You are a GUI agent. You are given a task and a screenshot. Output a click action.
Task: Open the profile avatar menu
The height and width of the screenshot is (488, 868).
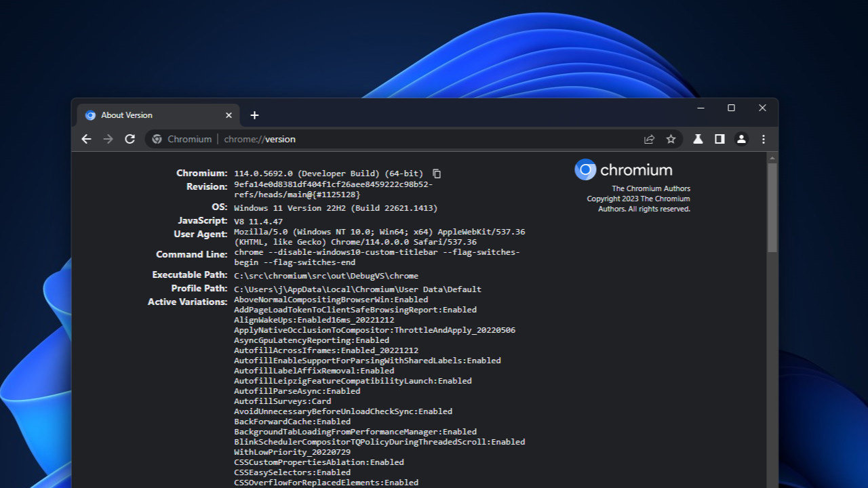pos(741,139)
